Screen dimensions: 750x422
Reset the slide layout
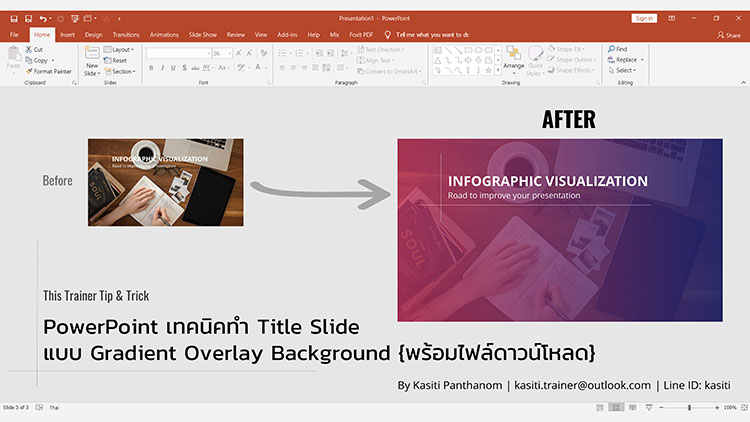tap(115, 60)
